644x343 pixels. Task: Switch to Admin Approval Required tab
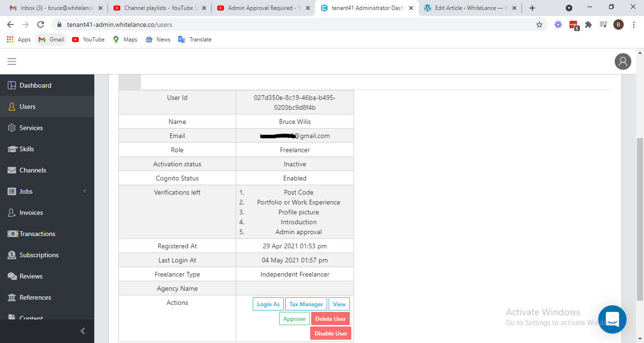click(x=264, y=8)
